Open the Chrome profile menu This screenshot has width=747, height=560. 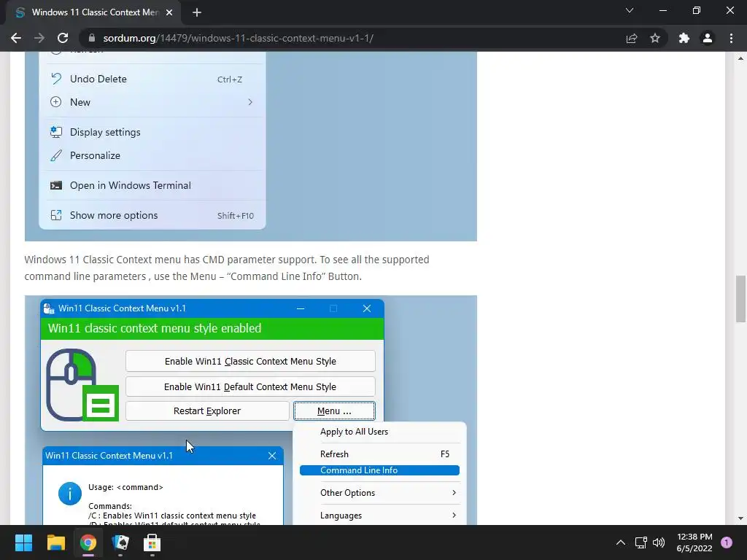click(708, 38)
